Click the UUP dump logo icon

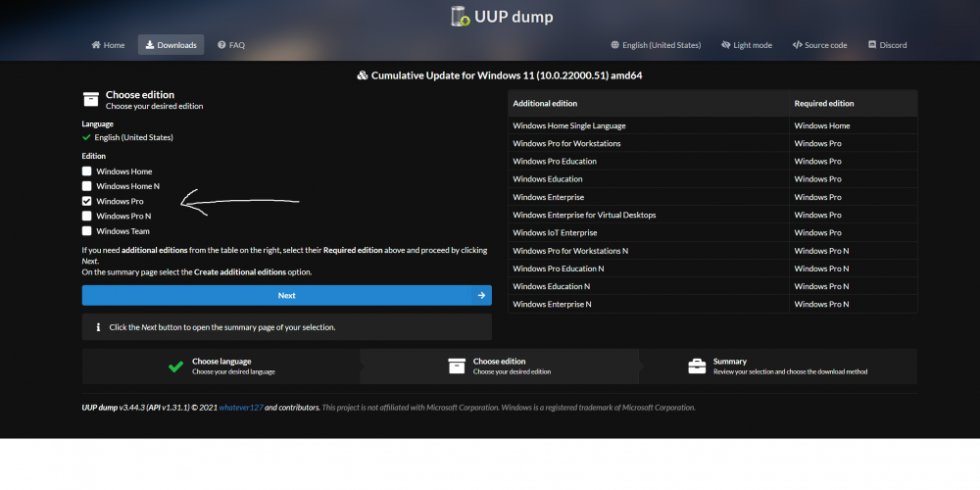tap(460, 17)
